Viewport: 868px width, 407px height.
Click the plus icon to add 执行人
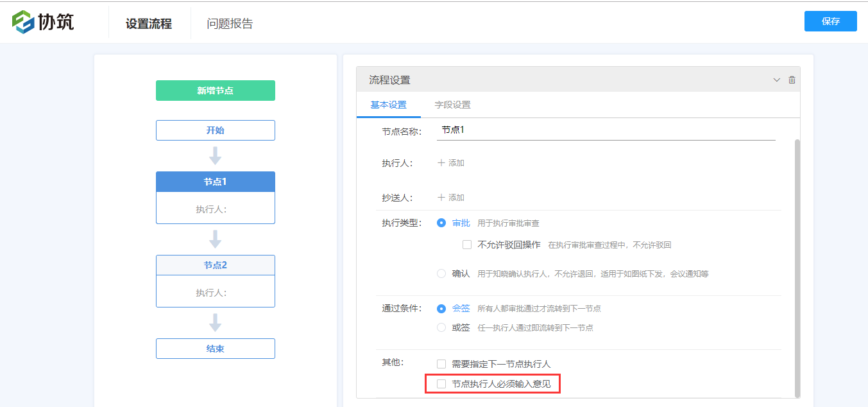click(x=450, y=162)
